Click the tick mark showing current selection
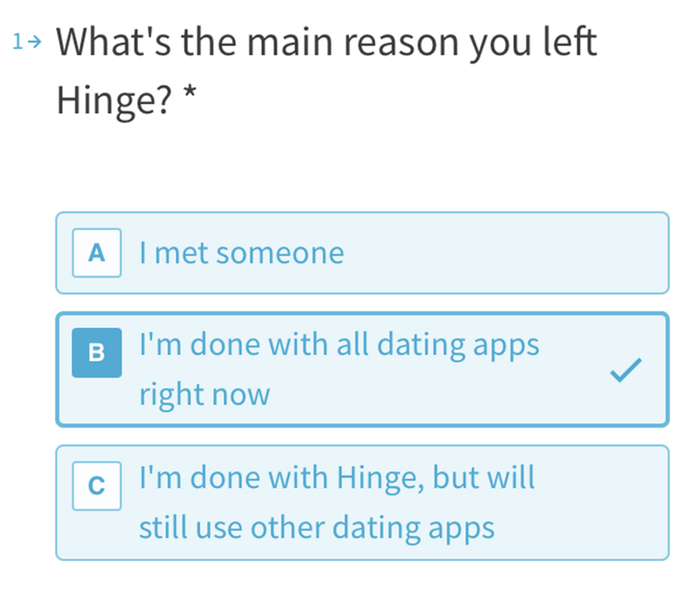The height and width of the screenshot is (593, 700). 625,369
